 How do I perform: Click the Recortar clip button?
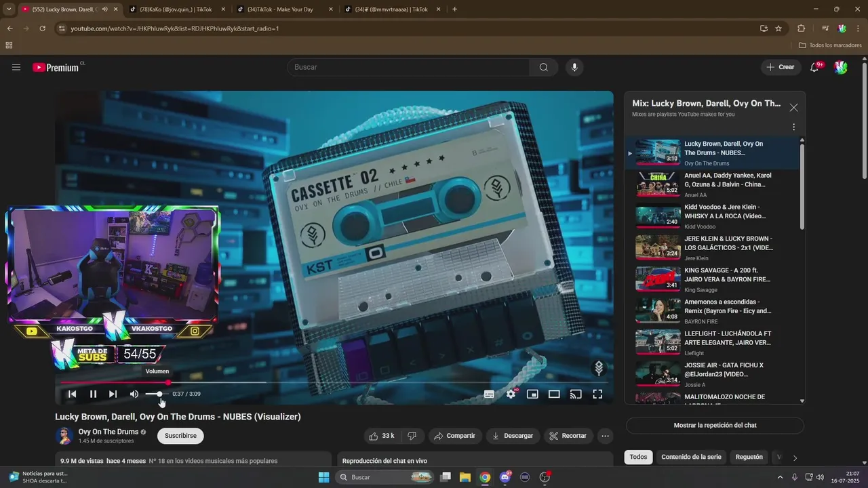(568, 436)
